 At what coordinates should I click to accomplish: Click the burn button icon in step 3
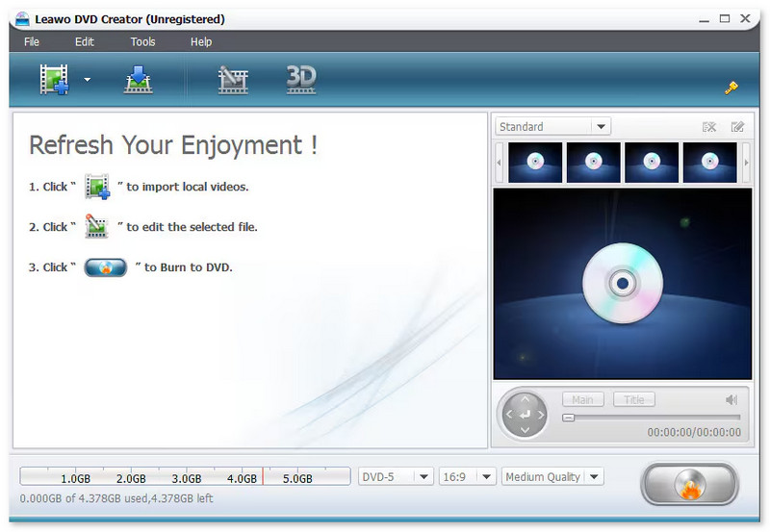point(106,267)
